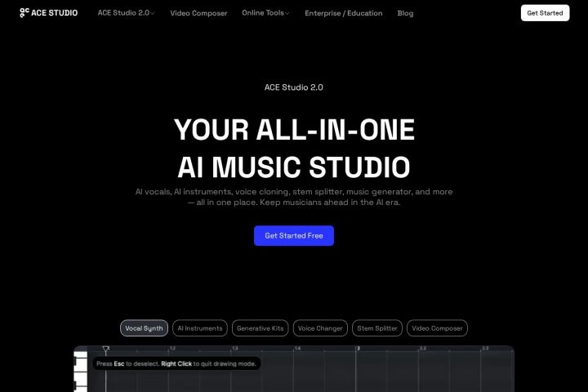Select the Voice Changer tab
The height and width of the screenshot is (392, 588).
pyautogui.click(x=320, y=328)
